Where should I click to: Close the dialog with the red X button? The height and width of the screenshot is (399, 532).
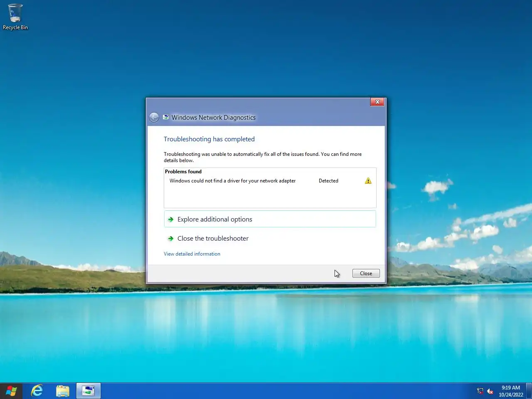click(377, 102)
